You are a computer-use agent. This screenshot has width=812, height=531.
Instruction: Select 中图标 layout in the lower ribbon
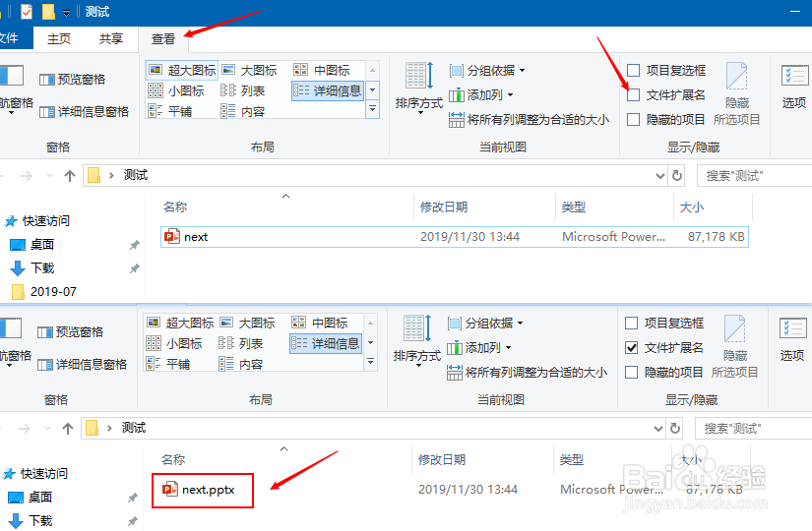pos(320,323)
